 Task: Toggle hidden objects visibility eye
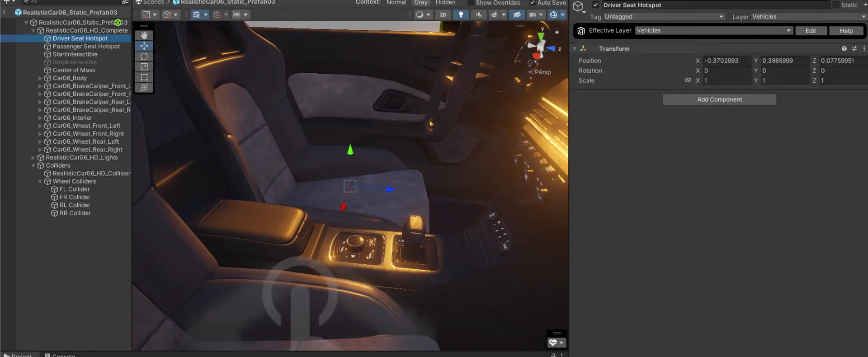pos(517,14)
